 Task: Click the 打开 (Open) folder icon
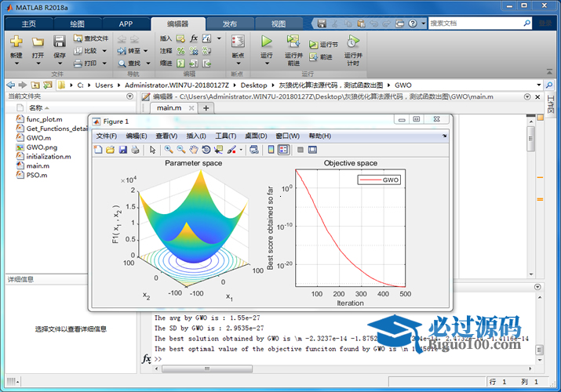pyautogui.click(x=38, y=42)
